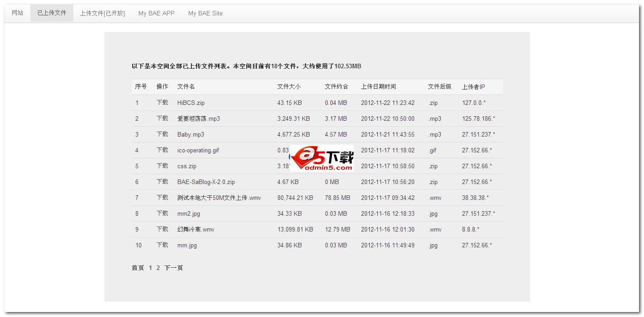This screenshot has width=644, height=317.
Task: Click size value 80,744.21 KB
Action: click(x=295, y=198)
